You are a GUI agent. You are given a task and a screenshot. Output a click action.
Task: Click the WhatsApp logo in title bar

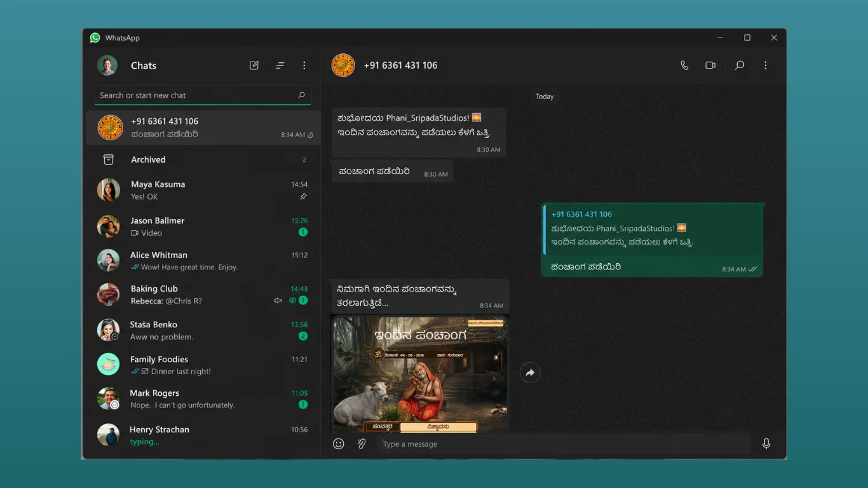click(95, 37)
